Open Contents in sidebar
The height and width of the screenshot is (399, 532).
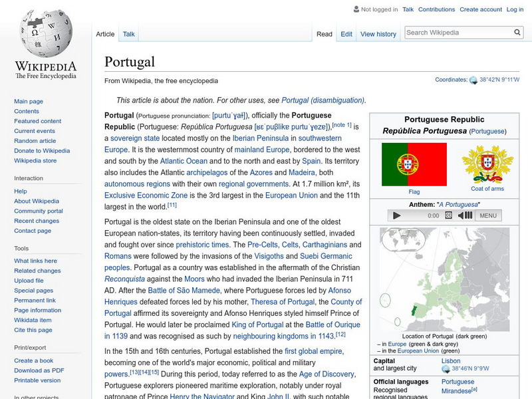click(x=27, y=111)
